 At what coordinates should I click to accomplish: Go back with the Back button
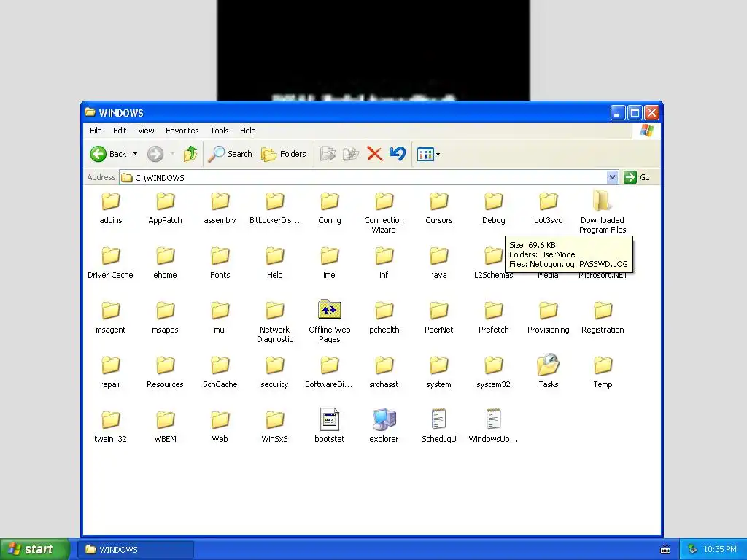click(x=108, y=154)
